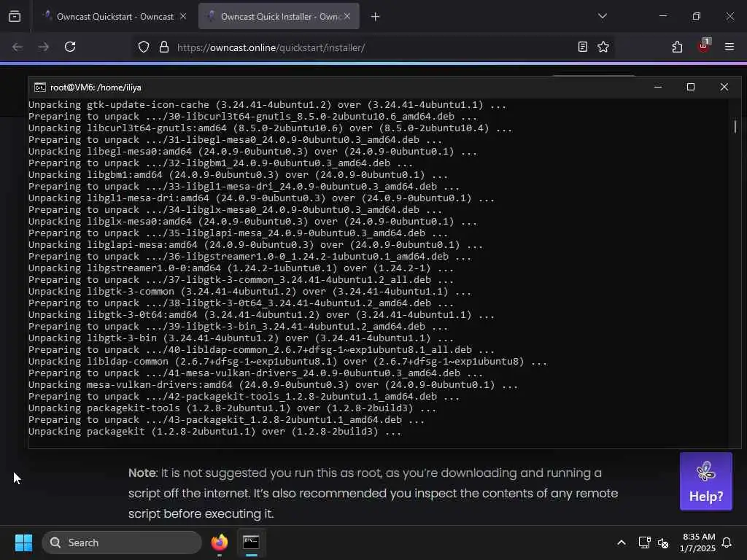Viewport: 747px width, 560px height.
Task: Open a new browser tab
Action: pyautogui.click(x=376, y=17)
